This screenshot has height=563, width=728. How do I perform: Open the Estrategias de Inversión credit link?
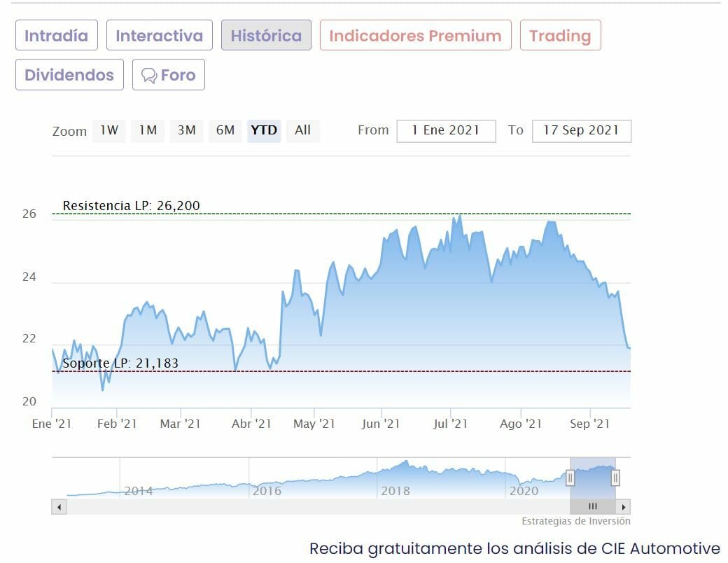pyautogui.click(x=575, y=521)
